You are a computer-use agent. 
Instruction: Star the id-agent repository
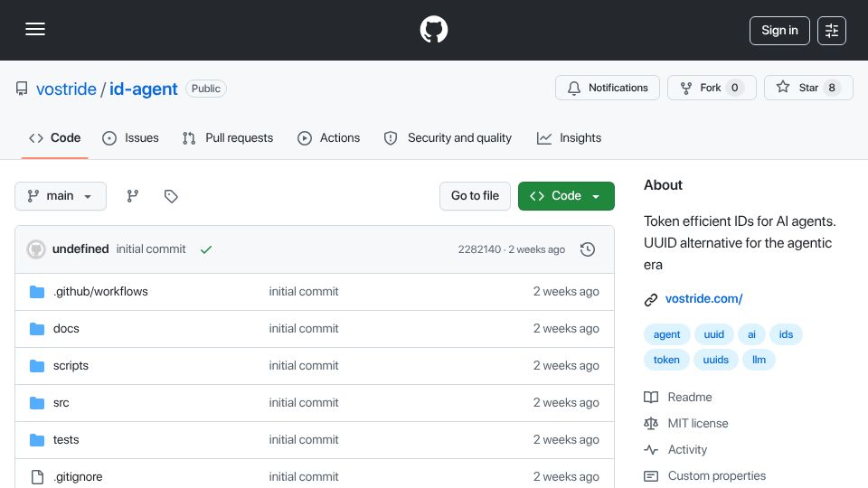click(808, 88)
